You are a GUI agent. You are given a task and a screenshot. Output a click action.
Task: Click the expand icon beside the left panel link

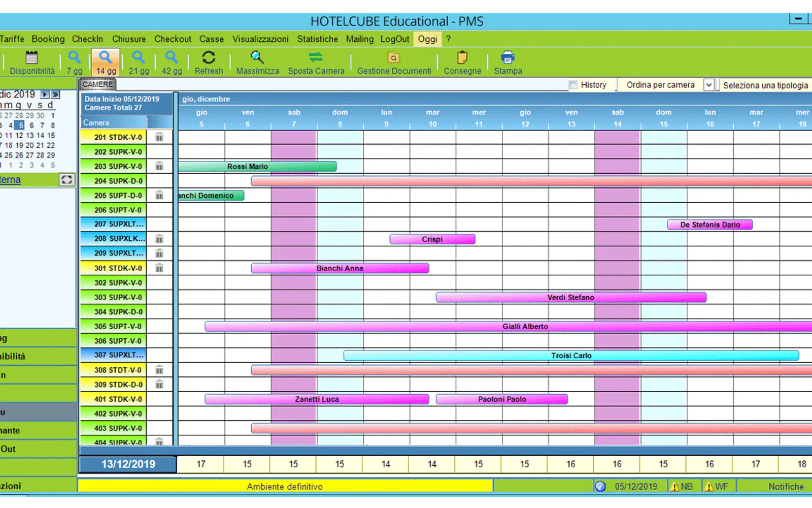66,180
